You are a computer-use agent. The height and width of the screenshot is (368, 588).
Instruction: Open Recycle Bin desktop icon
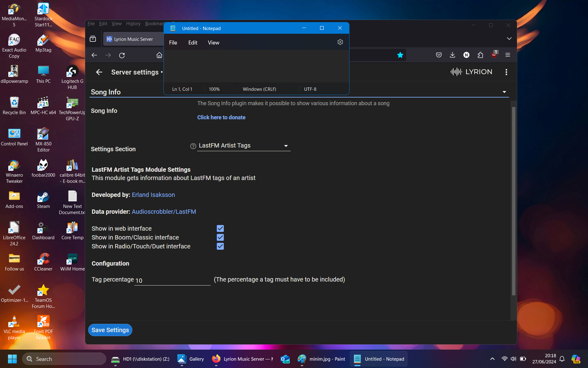click(x=14, y=106)
